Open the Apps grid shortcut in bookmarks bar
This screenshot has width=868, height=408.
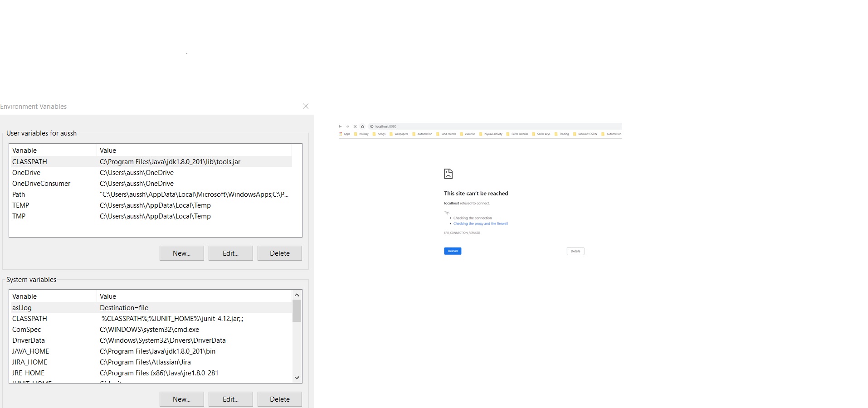click(345, 134)
